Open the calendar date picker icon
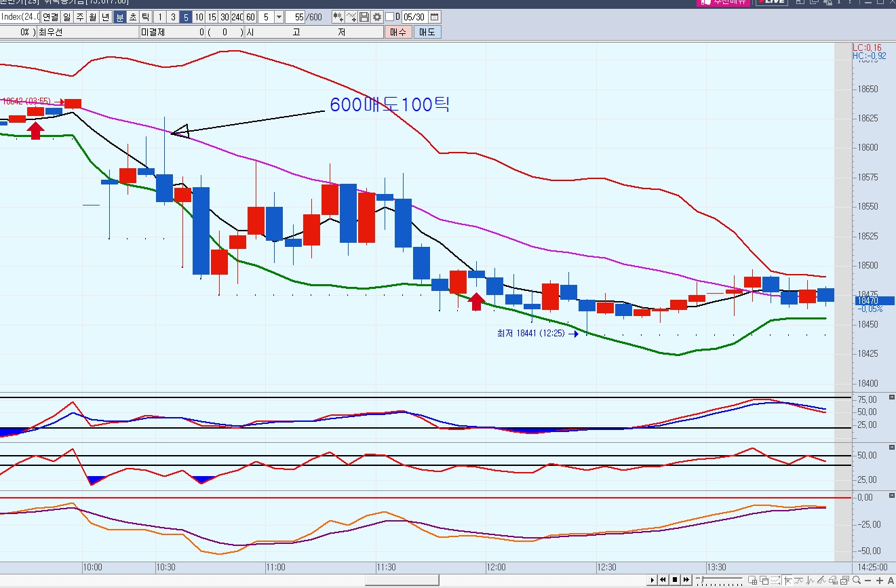The width and height of the screenshot is (896, 588). point(435,17)
